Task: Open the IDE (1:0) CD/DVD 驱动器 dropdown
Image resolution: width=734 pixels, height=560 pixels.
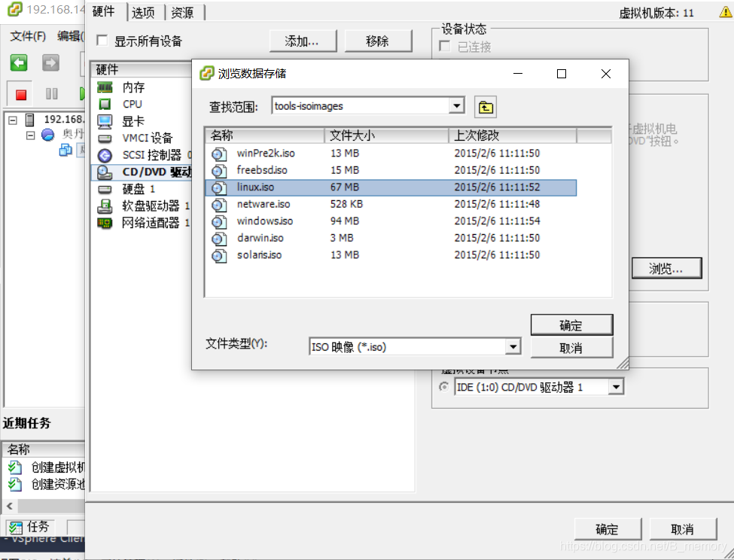Action: pos(618,386)
